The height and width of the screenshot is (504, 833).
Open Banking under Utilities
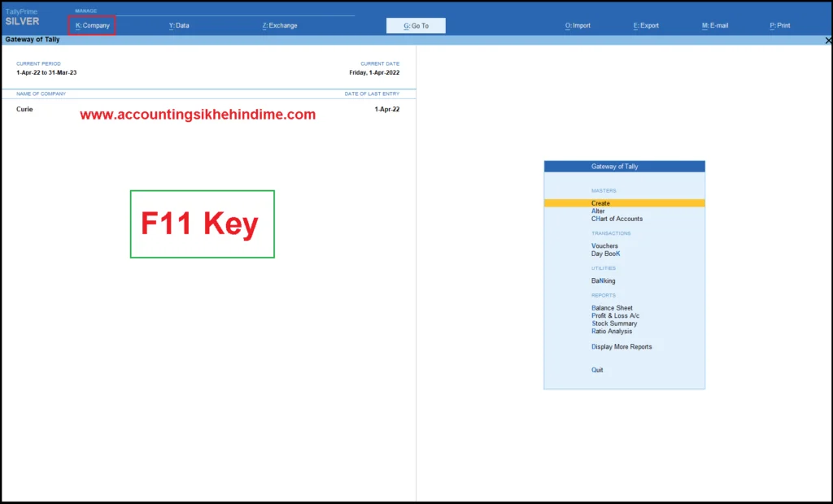click(x=603, y=281)
